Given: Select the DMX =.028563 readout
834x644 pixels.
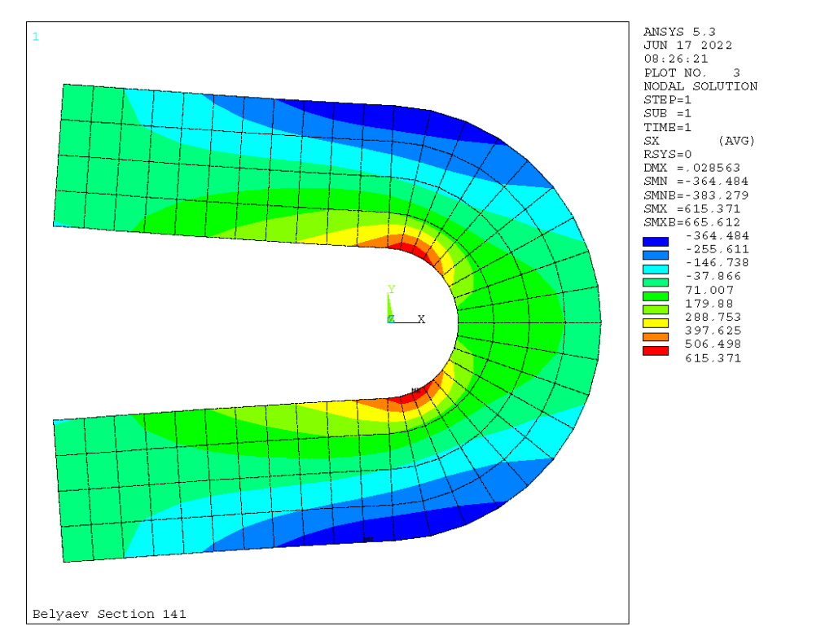Looking at the screenshot, I should point(691,168).
